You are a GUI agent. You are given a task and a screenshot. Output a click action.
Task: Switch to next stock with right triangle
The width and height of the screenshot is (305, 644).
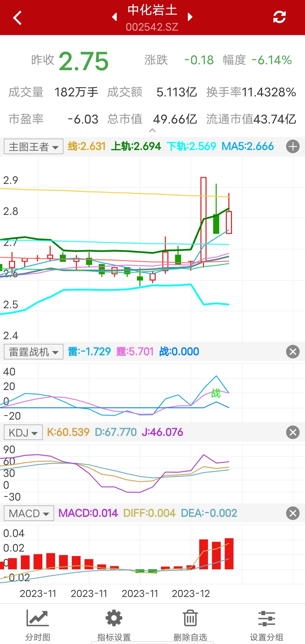pos(190,17)
